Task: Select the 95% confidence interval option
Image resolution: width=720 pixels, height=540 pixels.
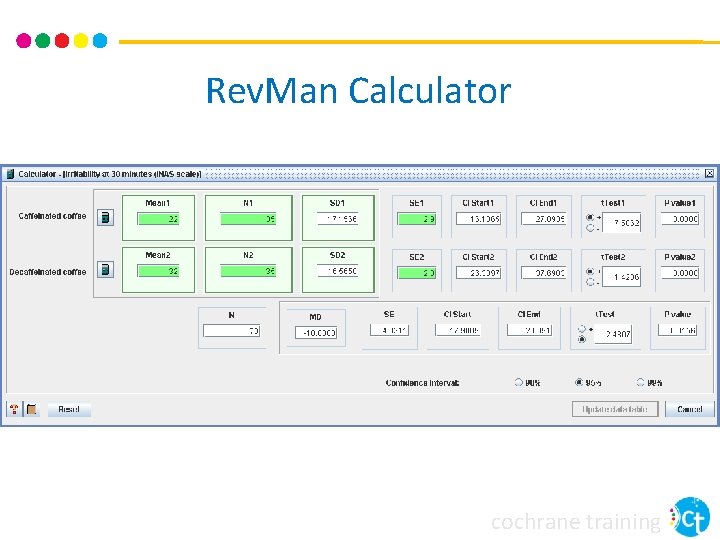Action: tap(579, 382)
